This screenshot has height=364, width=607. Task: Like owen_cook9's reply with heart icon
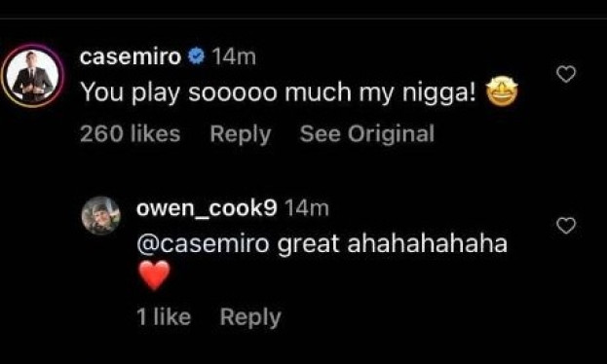(566, 226)
